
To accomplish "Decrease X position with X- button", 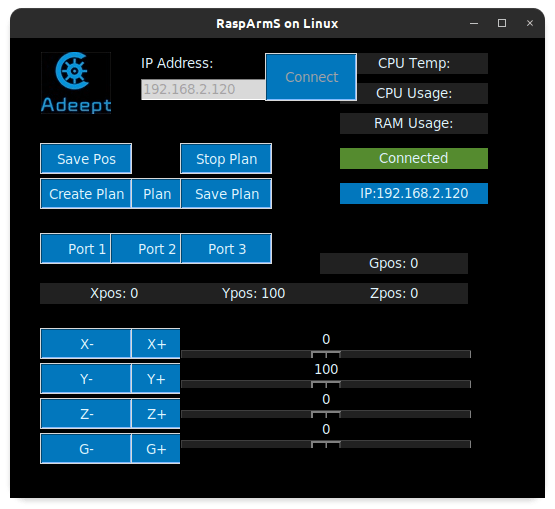I will click(86, 344).
